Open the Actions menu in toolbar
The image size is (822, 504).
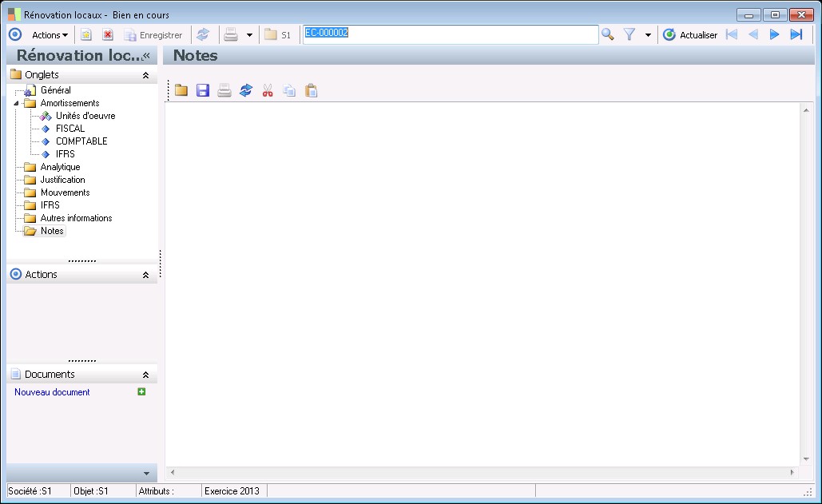(x=50, y=35)
